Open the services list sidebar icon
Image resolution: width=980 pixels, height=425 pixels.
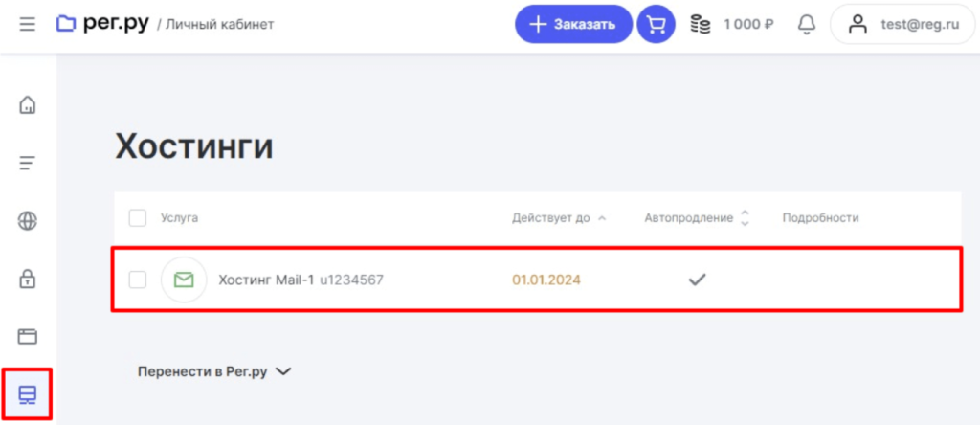(28, 163)
